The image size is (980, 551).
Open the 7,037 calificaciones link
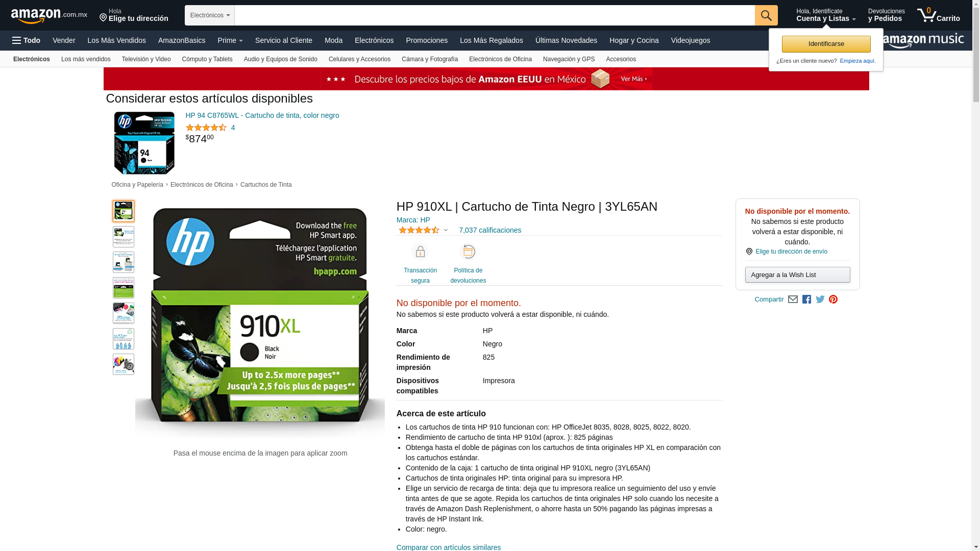click(490, 230)
